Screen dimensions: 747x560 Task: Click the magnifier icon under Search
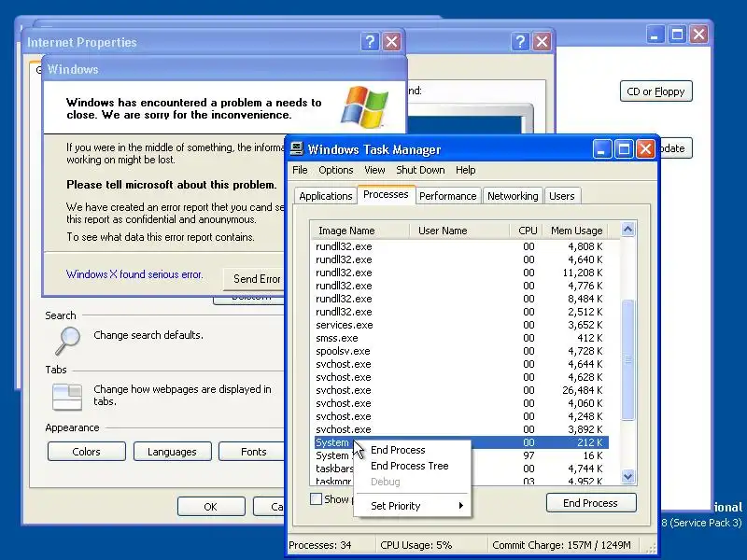tap(67, 341)
